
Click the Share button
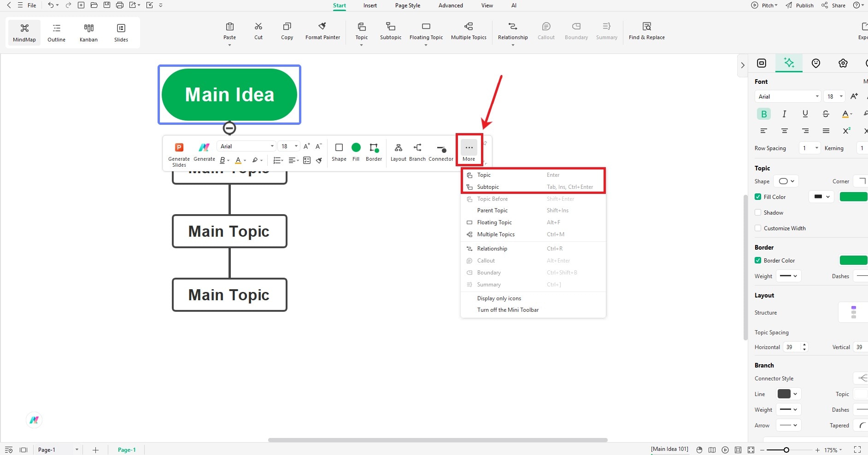(x=833, y=6)
